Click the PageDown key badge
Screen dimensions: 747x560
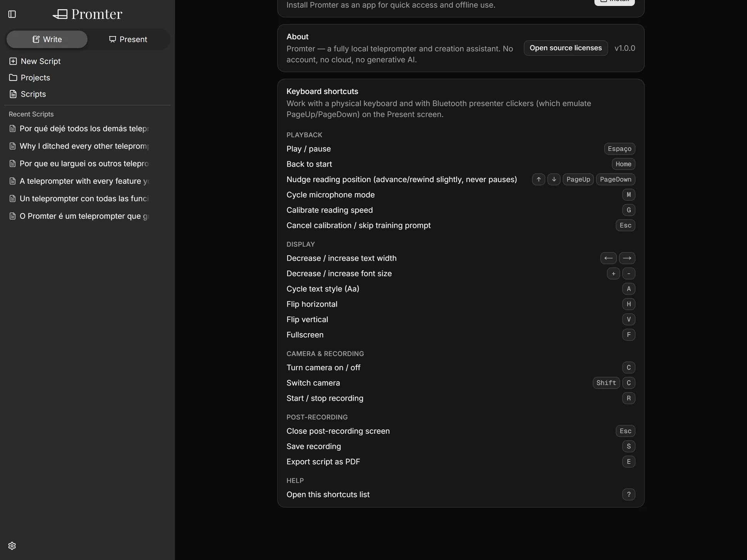[615, 179]
